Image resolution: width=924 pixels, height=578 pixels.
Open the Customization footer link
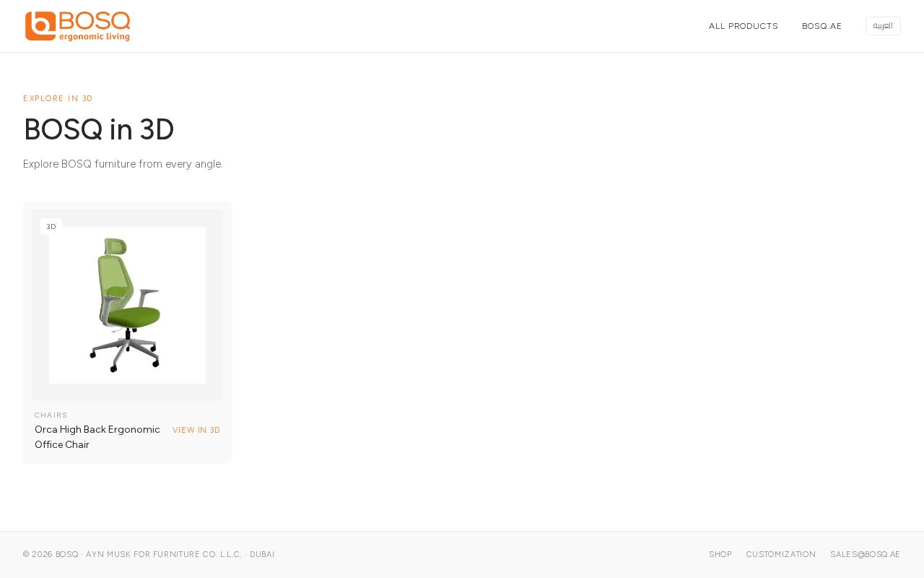781,555
